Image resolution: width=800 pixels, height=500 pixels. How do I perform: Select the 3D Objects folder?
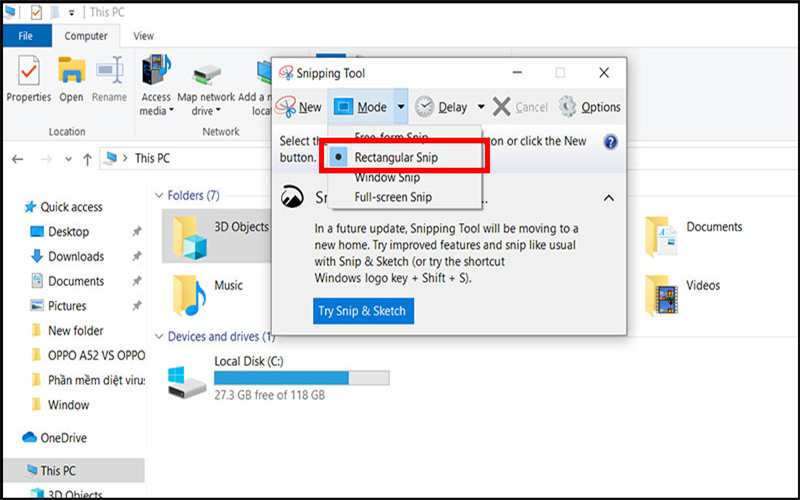coord(217,236)
